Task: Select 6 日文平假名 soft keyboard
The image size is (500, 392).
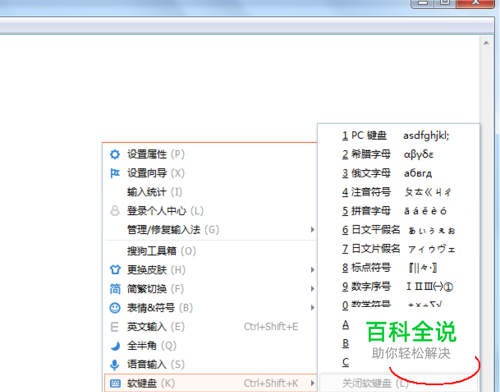Action: coord(399,230)
